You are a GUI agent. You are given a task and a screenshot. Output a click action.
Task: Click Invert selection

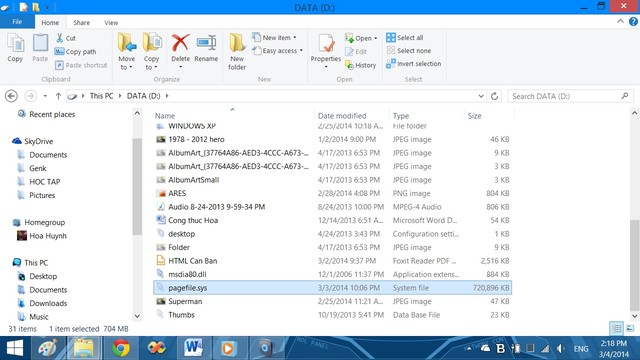tap(413, 64)
